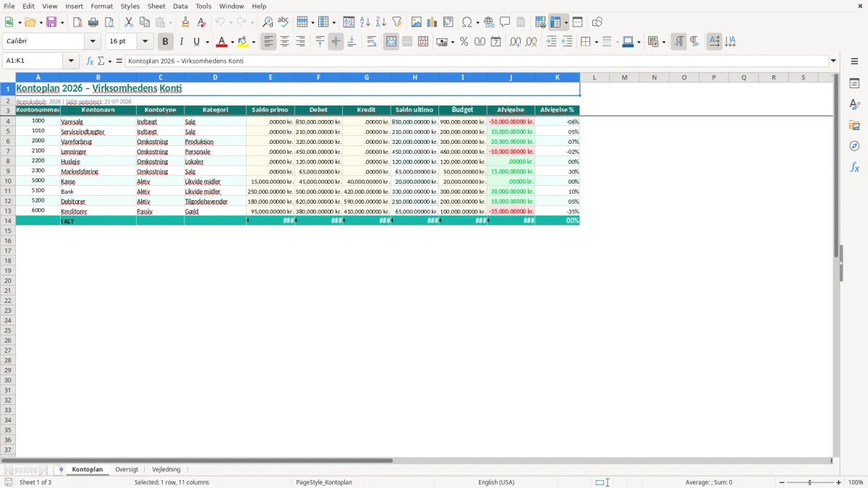Sort ascending A to Z
Viewport: 868px width, 488px height.
[365, 22]
